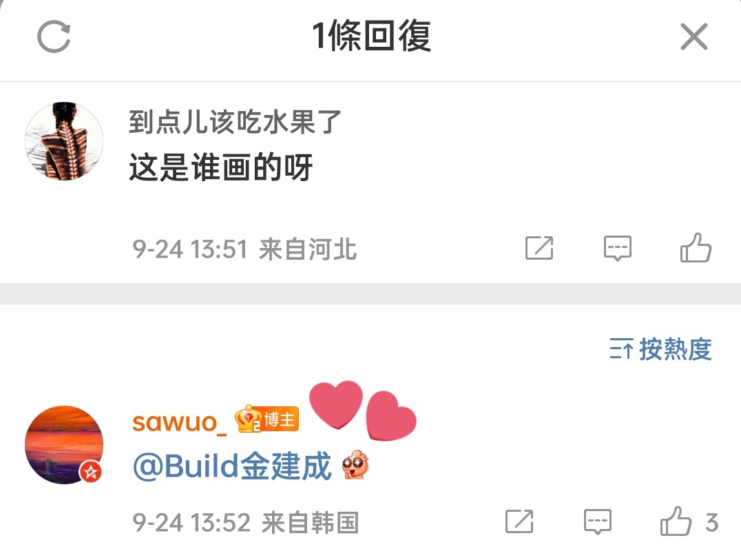Like the comment from 河北
Image resolution: width=741 pixels, height=560 pixels.
pos(696,247)
